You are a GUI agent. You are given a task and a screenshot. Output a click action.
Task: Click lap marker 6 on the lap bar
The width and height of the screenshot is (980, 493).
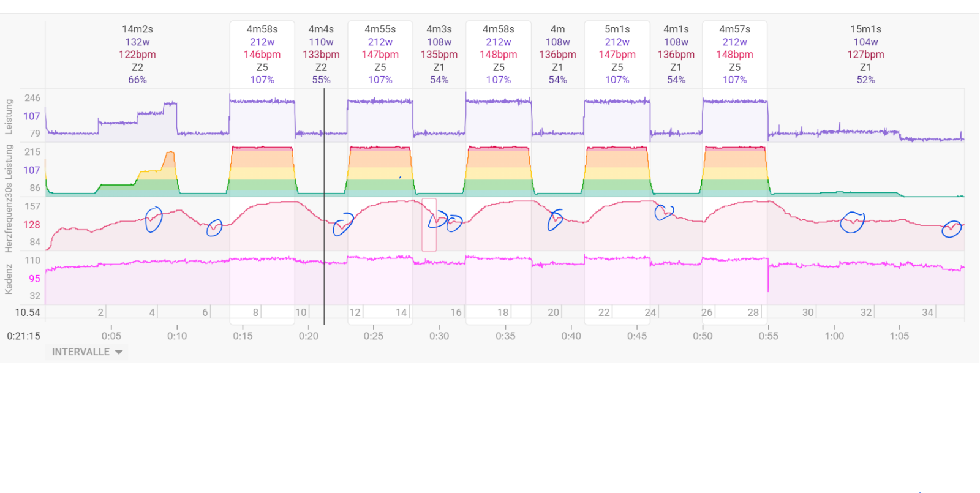[205, 312]
